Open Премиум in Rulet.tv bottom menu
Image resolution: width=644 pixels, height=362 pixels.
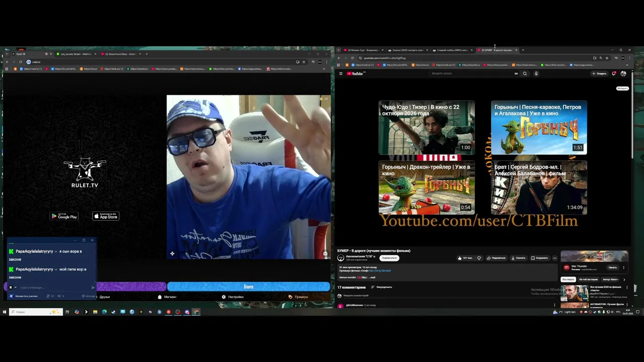[x=298, y=297]
